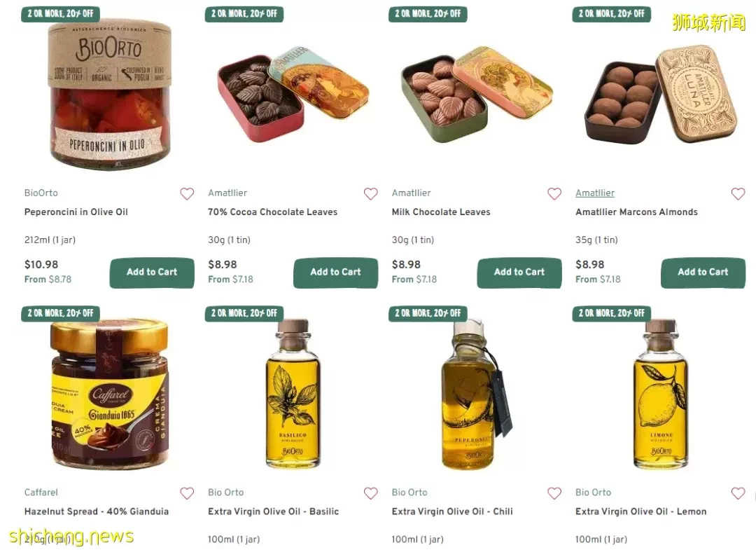Open the underlined Amatllier brand link
The width and height of the screenshot is (756, 550).
coord(595,193)
